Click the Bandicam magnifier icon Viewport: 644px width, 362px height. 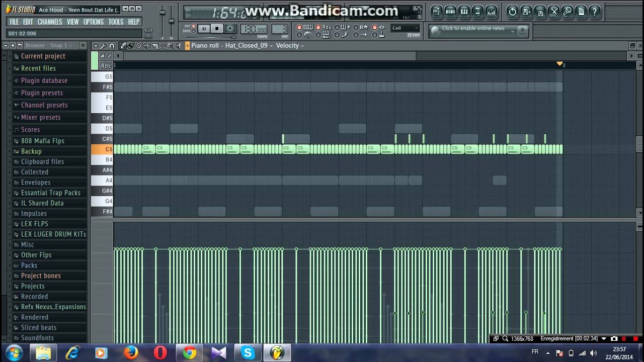(505, 339)
